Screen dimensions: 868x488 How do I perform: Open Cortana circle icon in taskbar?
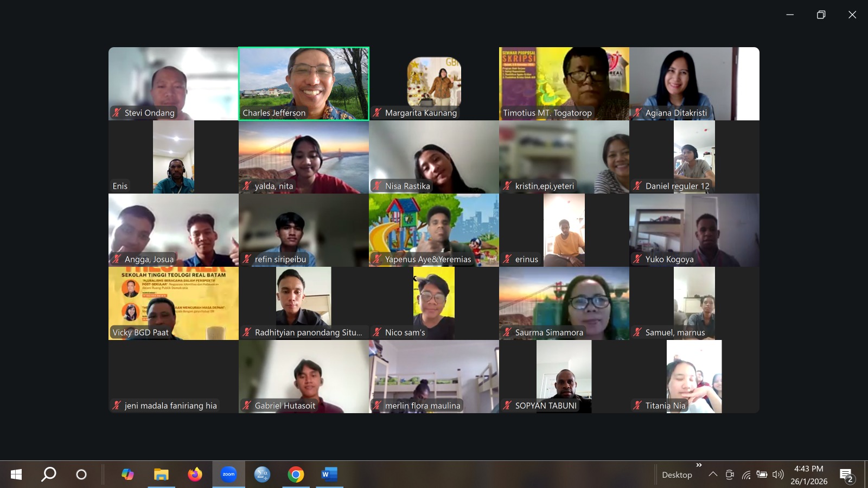(x=81, y=474)
